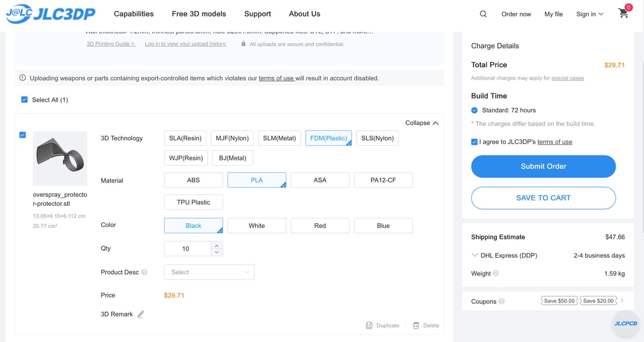Select ASA material
The image size is (644, 342).
point(320,180)
